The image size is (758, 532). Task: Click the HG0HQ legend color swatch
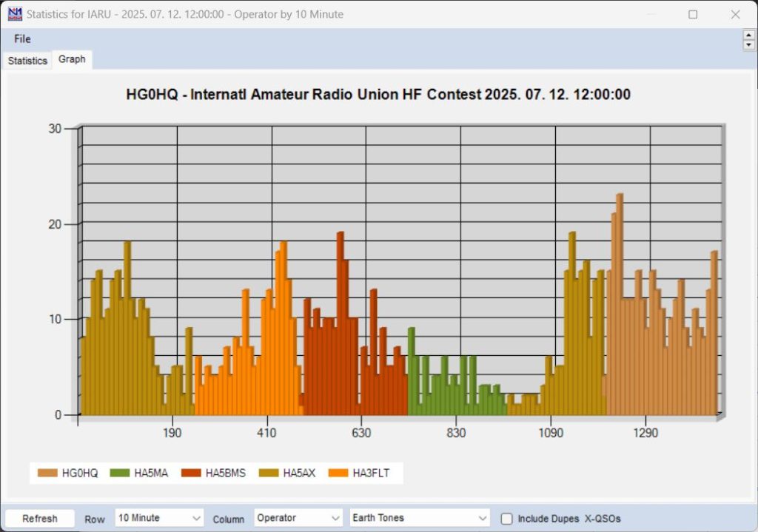(x=47, y=473)
